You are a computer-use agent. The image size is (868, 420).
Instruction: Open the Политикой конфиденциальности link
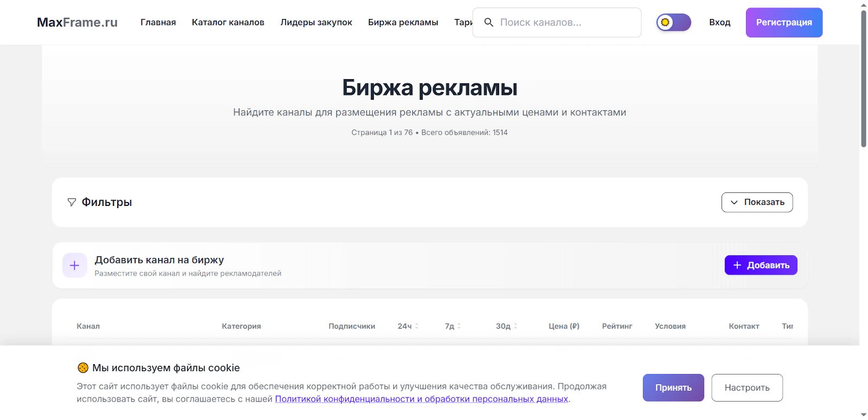[x=422, y=399]
